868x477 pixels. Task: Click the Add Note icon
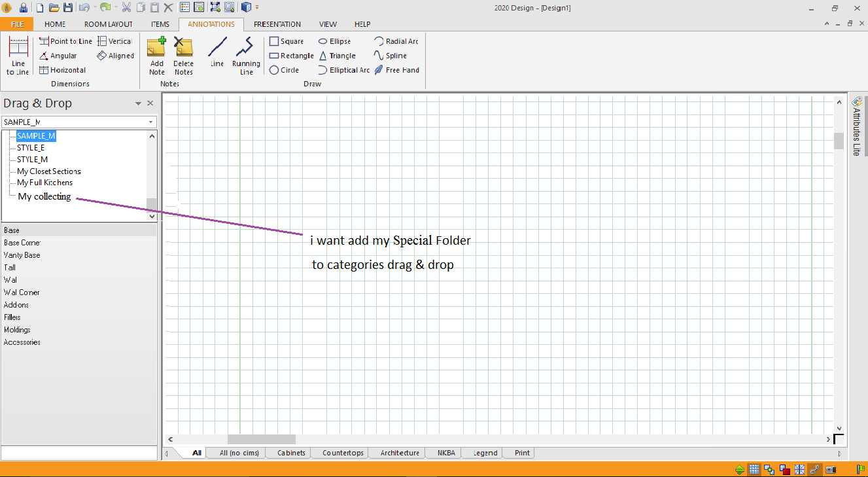tap(156, 56)
